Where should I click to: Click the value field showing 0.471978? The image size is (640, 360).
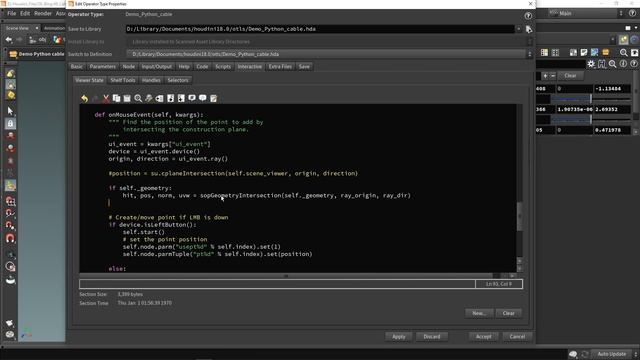tap(612, 130)
